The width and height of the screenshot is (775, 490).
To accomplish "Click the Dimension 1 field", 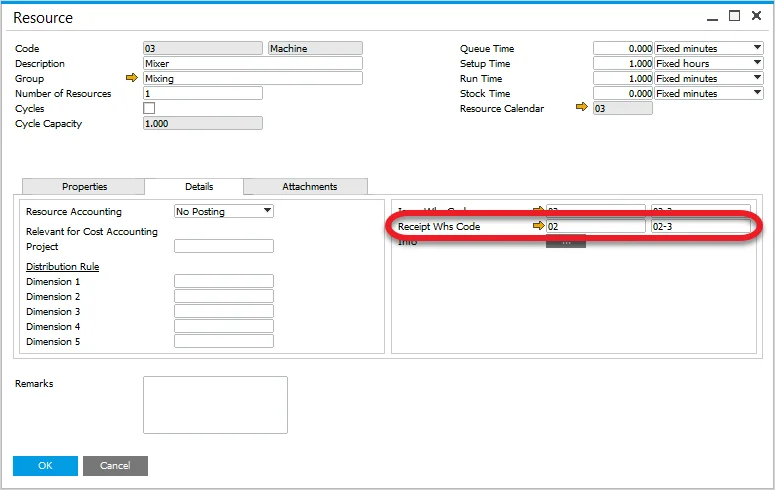I will (x=224, y=281).
